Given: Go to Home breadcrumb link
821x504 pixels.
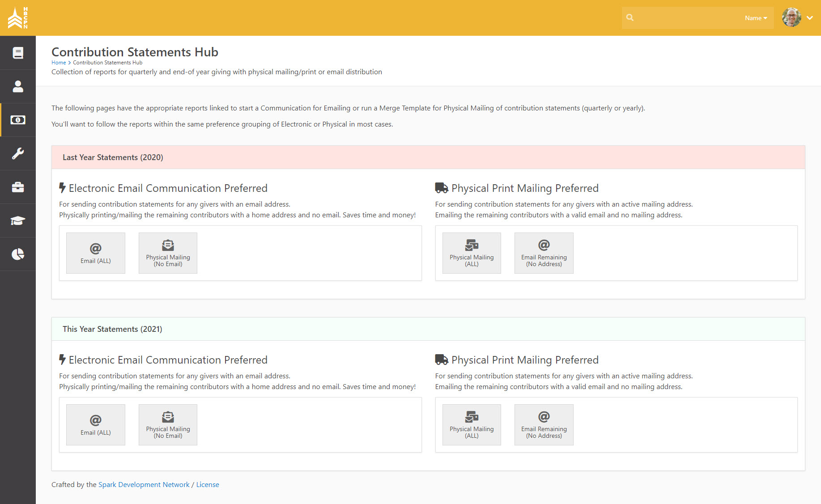Looking at the screenshot, I should (59, 63).
